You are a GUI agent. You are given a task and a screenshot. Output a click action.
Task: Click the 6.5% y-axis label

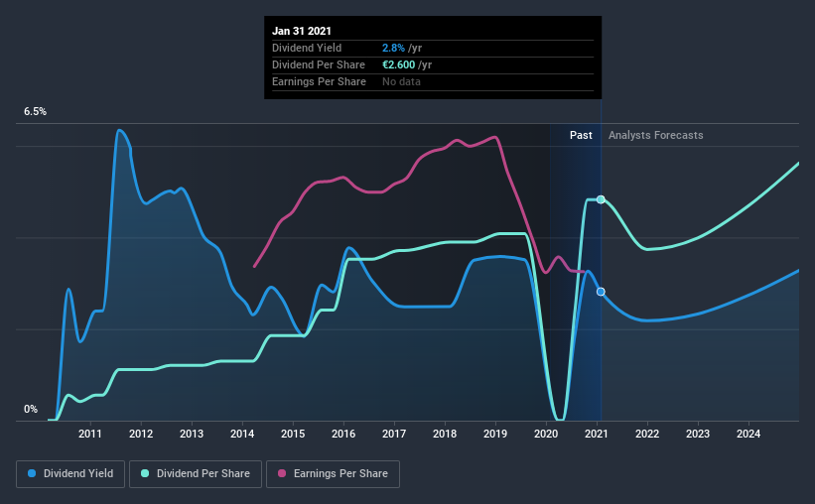pyautogui.click(x=35, y=112)
